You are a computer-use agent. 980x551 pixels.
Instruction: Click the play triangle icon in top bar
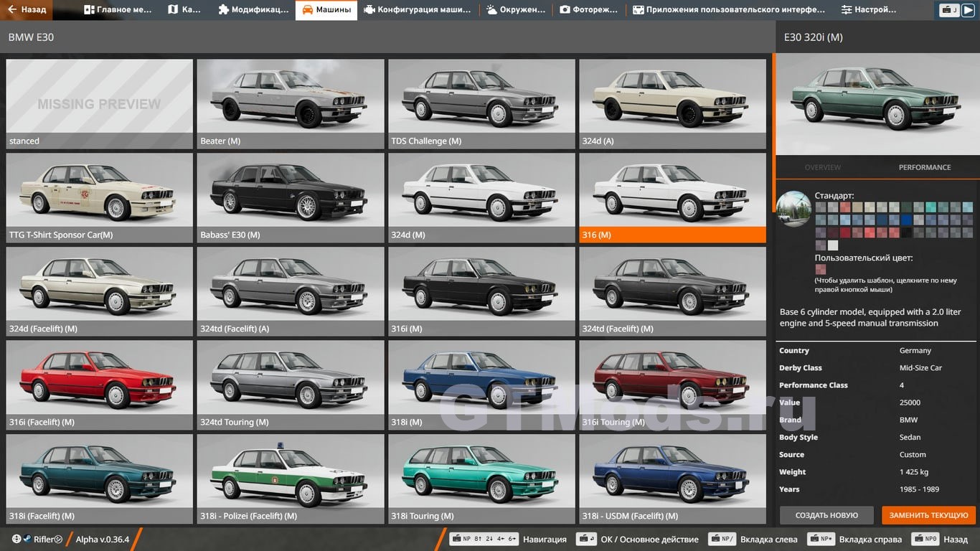click(x=968, y=10)
